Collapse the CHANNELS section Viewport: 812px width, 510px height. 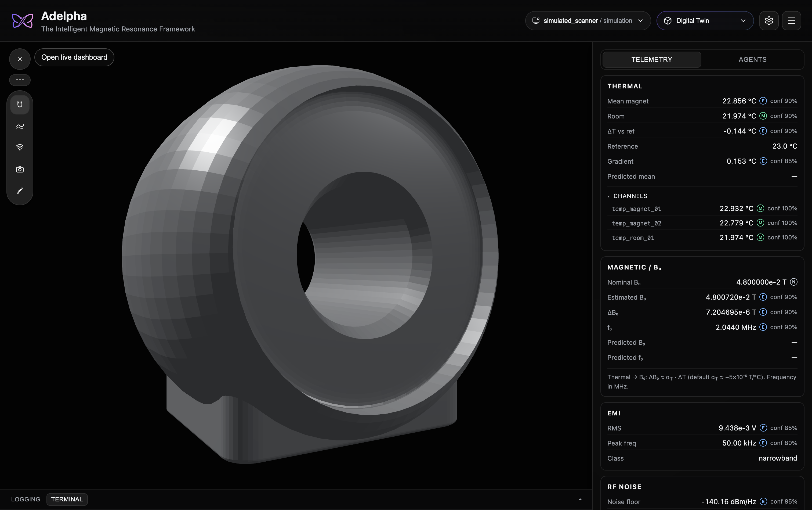(x=627, y=196)
